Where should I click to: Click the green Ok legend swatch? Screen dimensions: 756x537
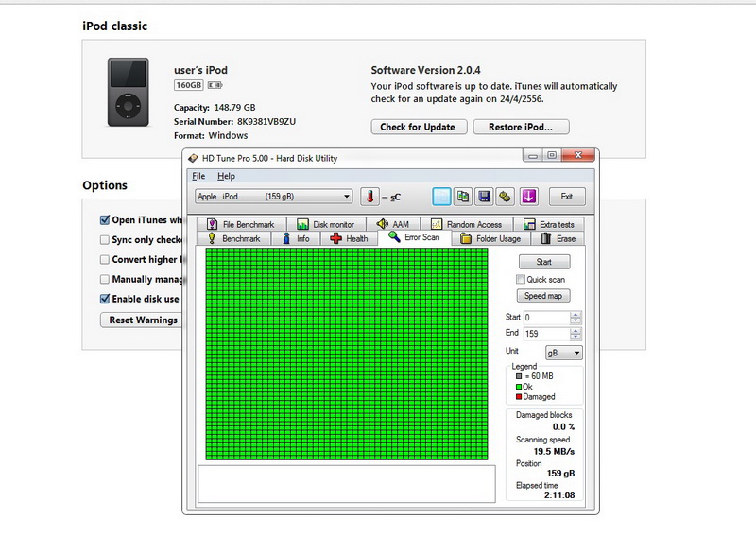click(x=519, y=387)
